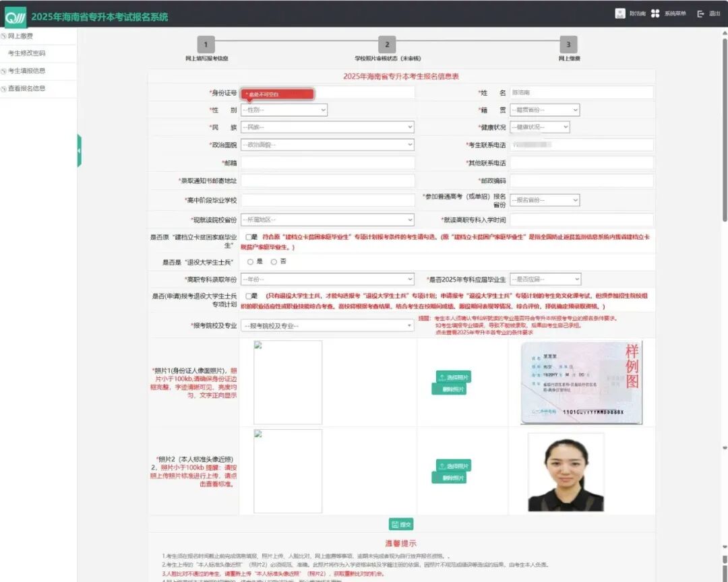Screen dimensions: 728x582
Task: Click the page vertical scrollbar thumb
Action: (x=725, y=130)
